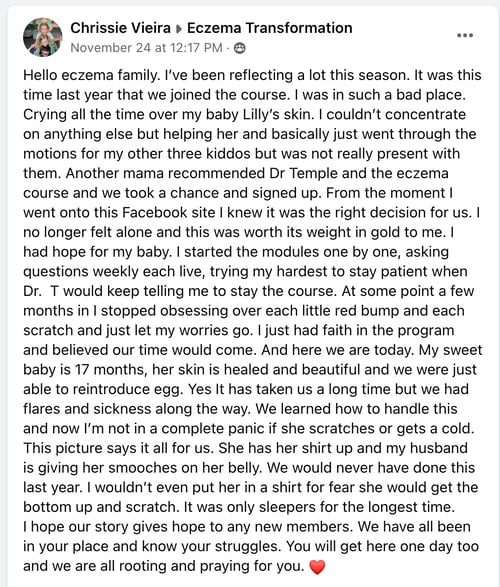This screenshot has width=500, height=587.
Task: Click the red heart emoji ending the post
Action: click(317, 567)
